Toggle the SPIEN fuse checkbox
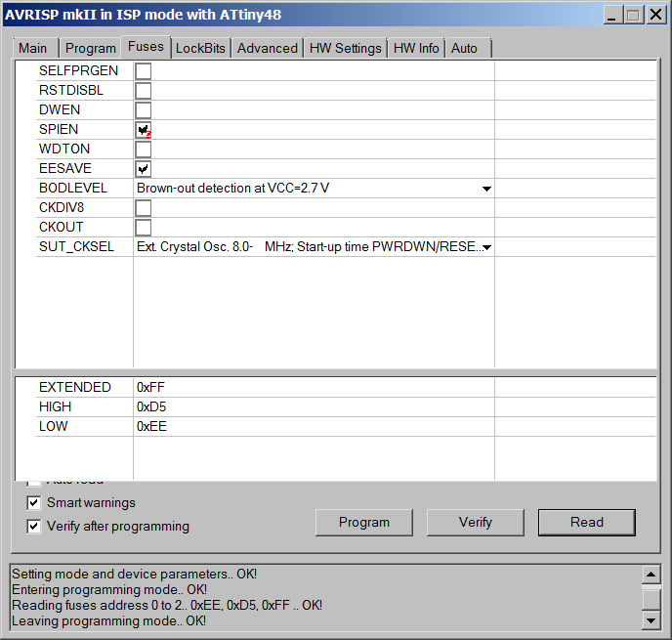672x640 pixels. click(144, 130)
